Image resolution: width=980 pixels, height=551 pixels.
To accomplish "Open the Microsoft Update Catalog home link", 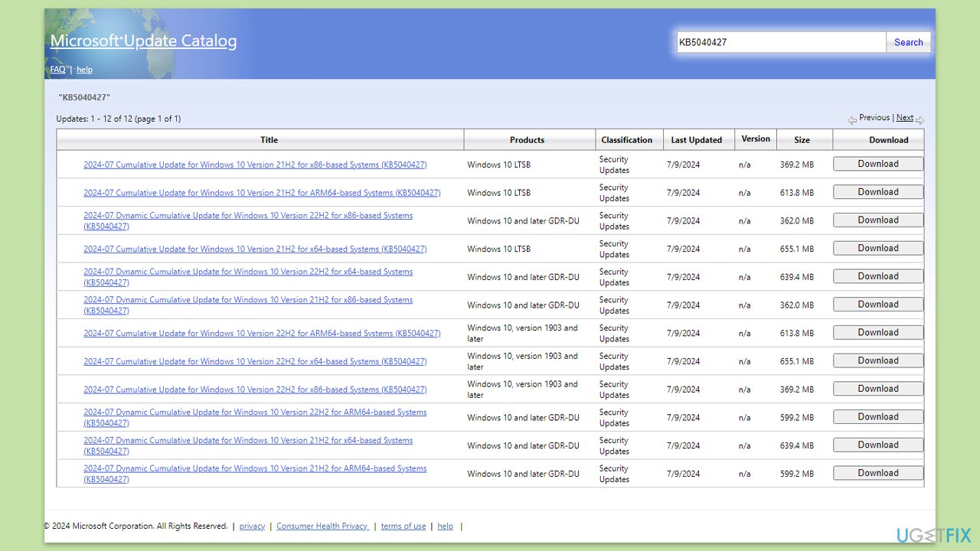I will 143,41.
